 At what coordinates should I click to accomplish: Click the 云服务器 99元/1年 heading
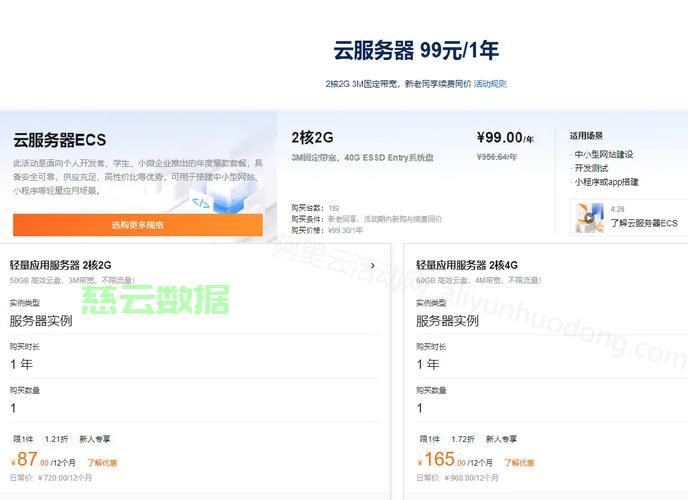tap(416, 50)
